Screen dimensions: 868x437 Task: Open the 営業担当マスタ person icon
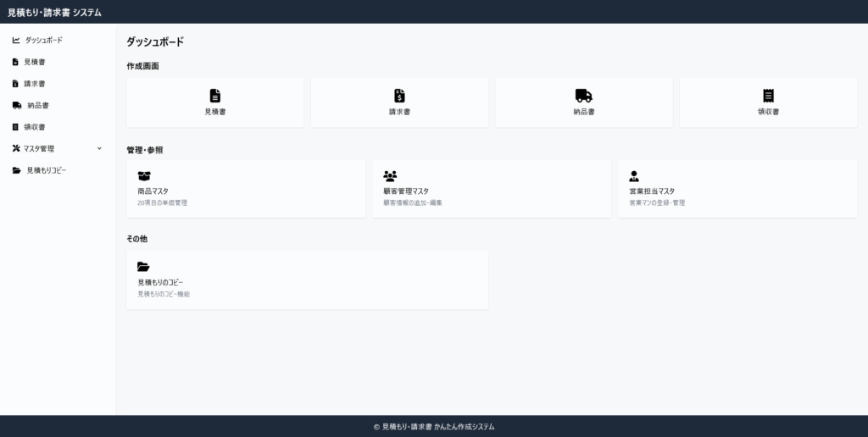[x=634, y=176]
